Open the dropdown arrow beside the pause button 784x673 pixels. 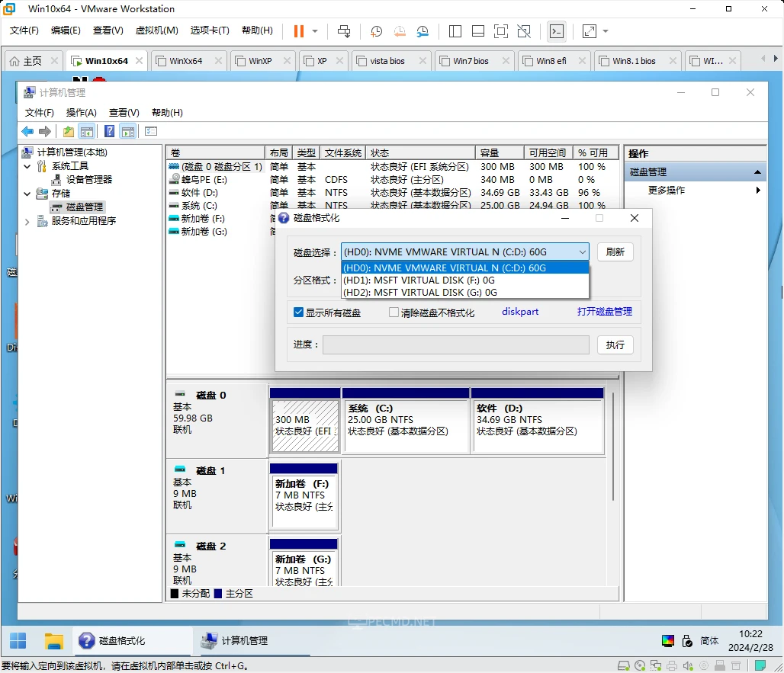tap(315, 31)
